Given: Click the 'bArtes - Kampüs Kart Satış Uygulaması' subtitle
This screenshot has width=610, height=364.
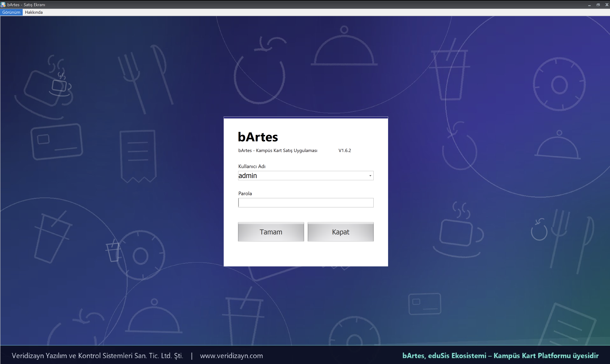Looking at the screenshot, I should click(x=278, y=150).
